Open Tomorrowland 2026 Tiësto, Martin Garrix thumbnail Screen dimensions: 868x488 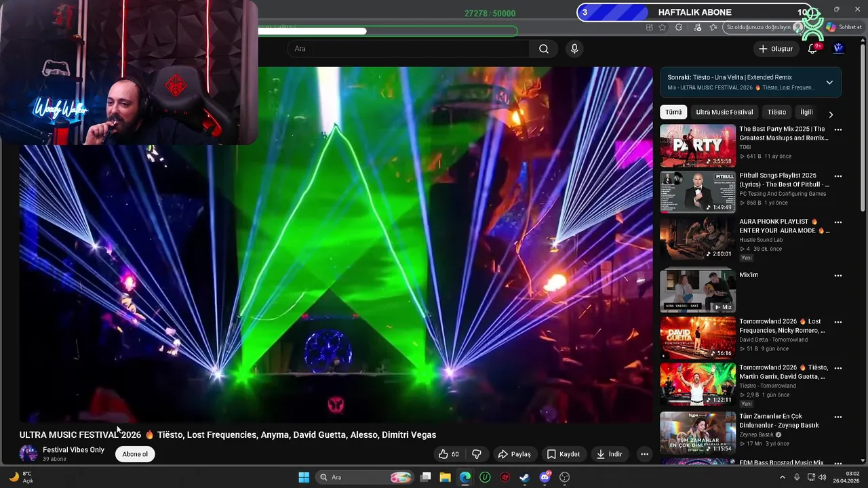coord(698,384)
